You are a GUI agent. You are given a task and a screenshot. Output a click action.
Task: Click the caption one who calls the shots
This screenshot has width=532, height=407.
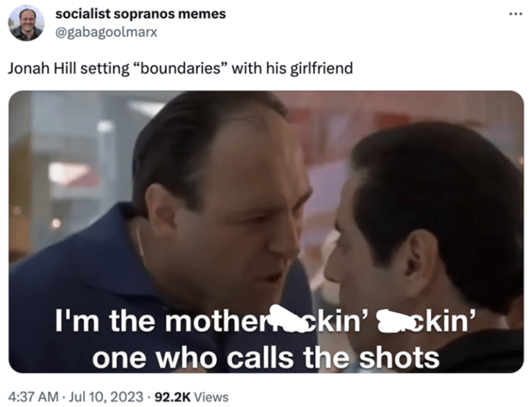[266, 357]
